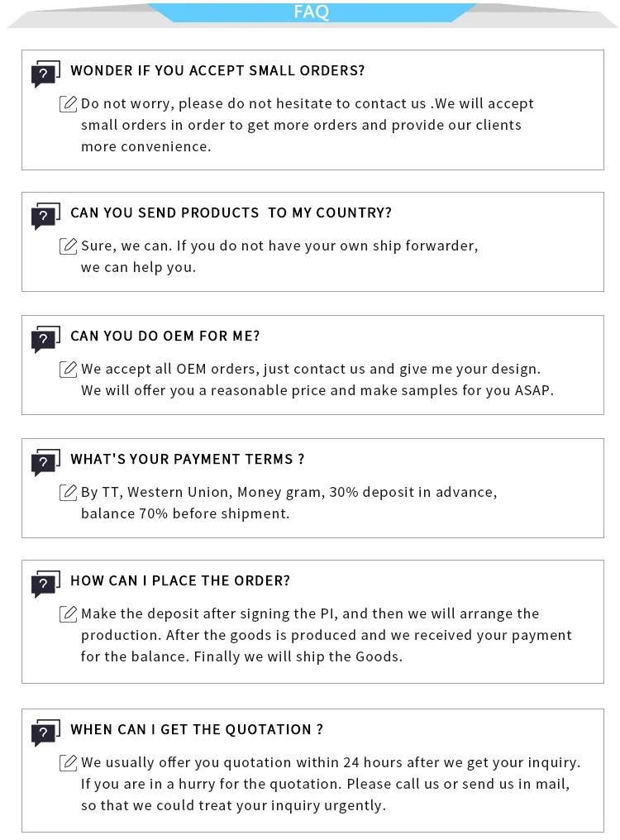This screenshot has width=620, height=840.
Task: Click pencil icon before 'By TT, Western Union' answer
Action: click(x=69, y=493)
